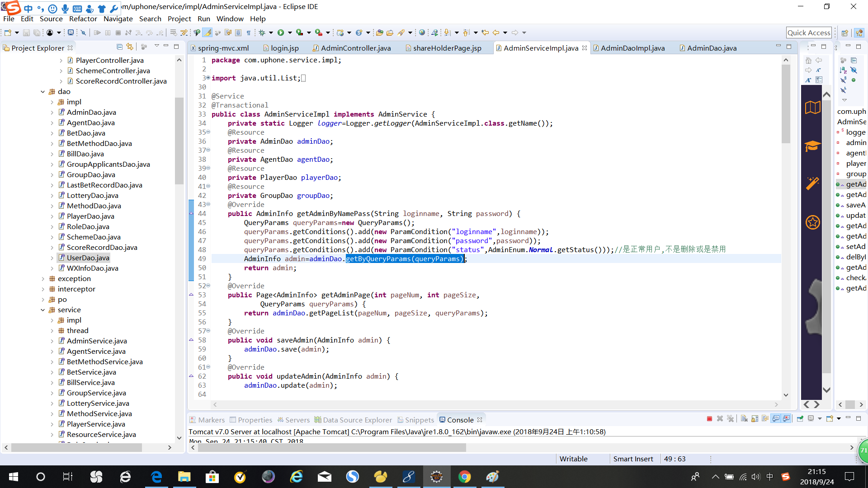The image size is (868, 488).
Task: Click the Debug bug icon in toolbar
Action: (262, 33)
